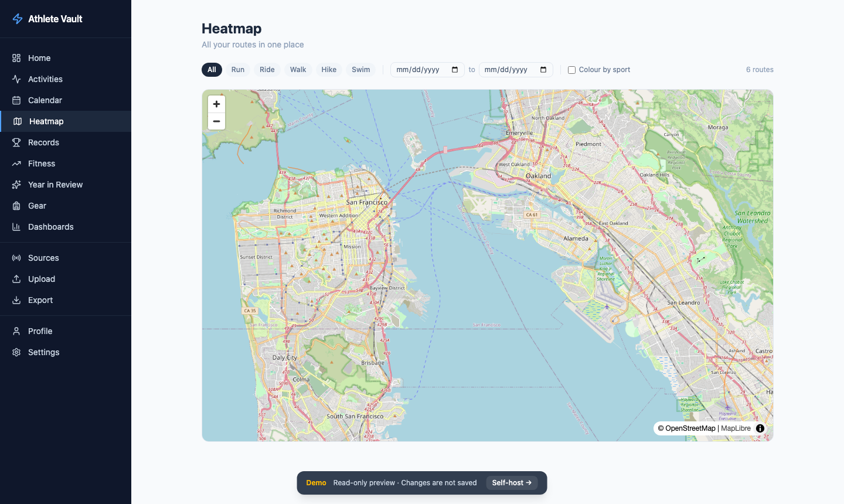Viewport: 844px width, 504px height.
Task: Open the start date calendar picker icon
Action: point(455,70)
